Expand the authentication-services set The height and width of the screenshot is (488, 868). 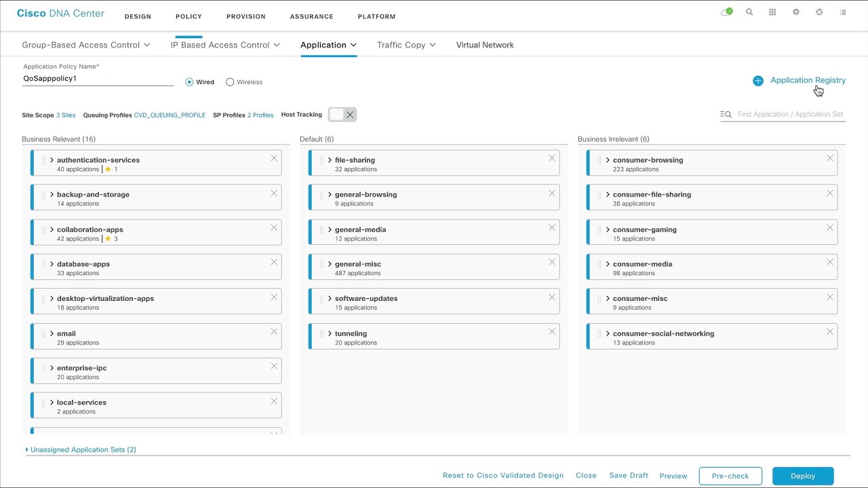pyautogui.click(x=52, y=160)
